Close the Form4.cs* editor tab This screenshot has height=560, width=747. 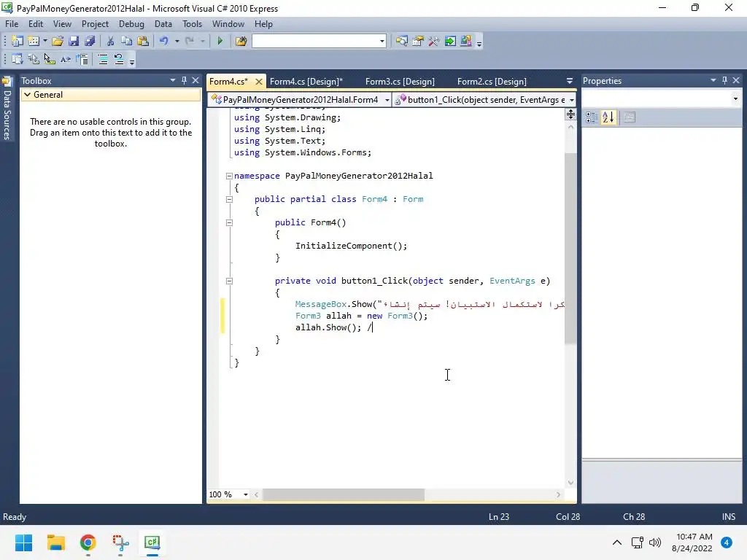coord(259,82)
